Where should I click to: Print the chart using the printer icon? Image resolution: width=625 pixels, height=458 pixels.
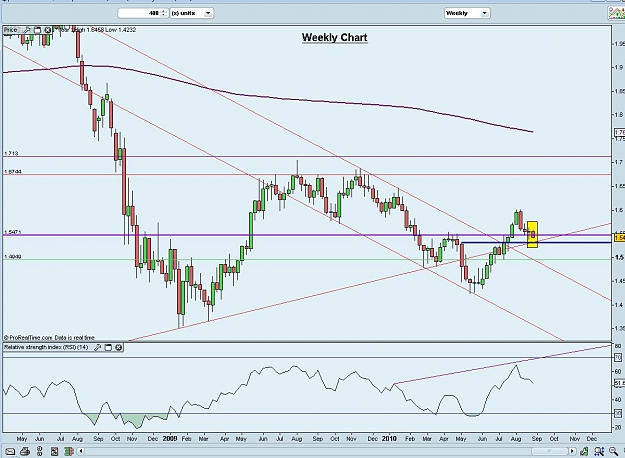(25, 452)
